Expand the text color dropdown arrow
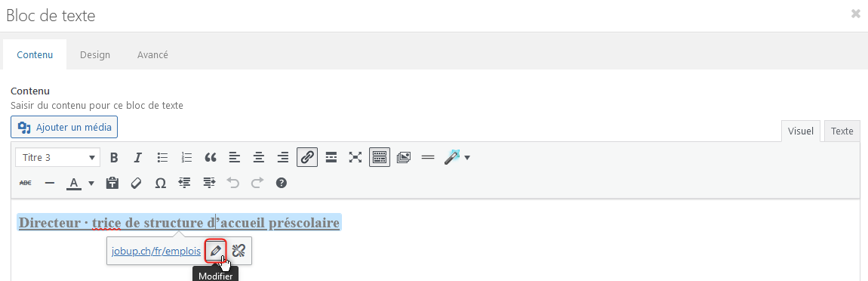 coord(91,183)
